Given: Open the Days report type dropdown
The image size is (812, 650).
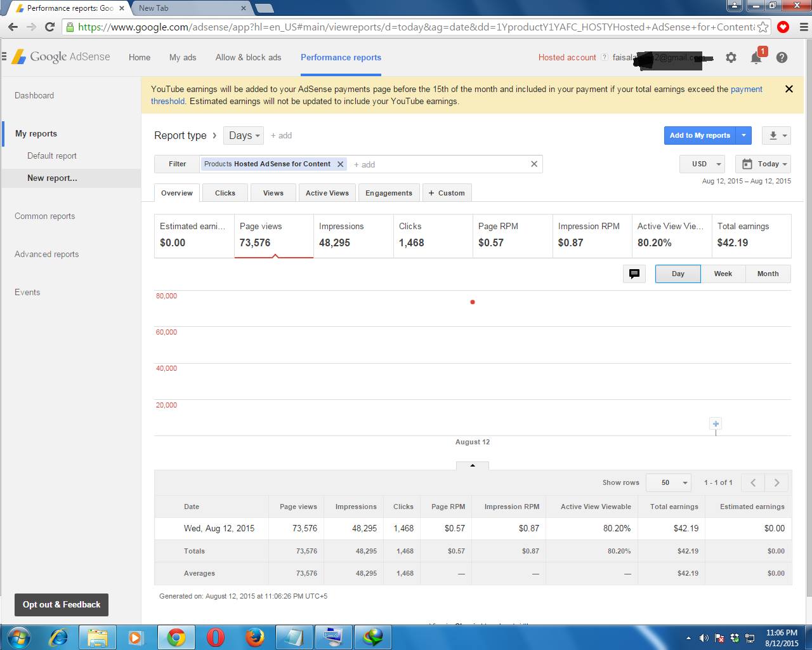Looking at the screenshot, I should point(244,135).
